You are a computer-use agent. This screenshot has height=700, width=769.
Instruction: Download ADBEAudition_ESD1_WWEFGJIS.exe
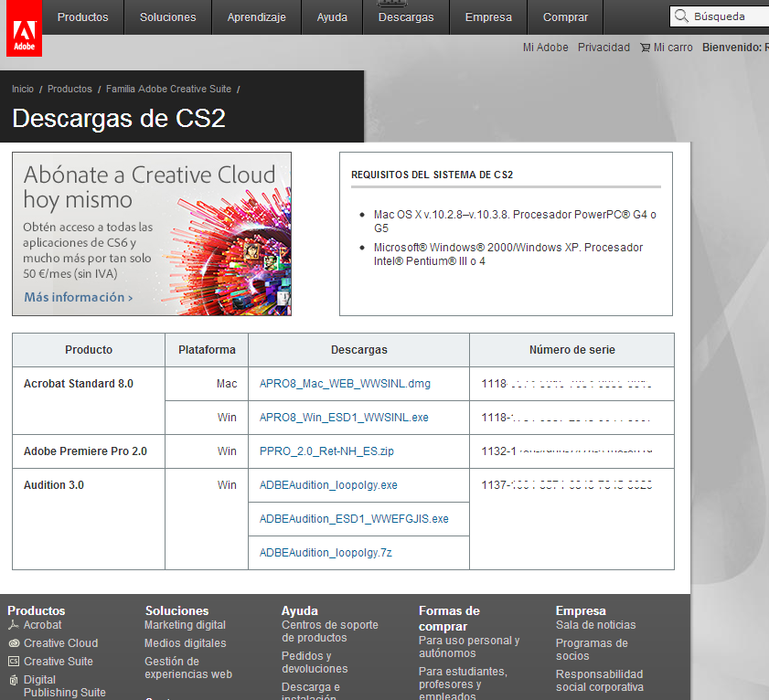click(x=354, y=519)
